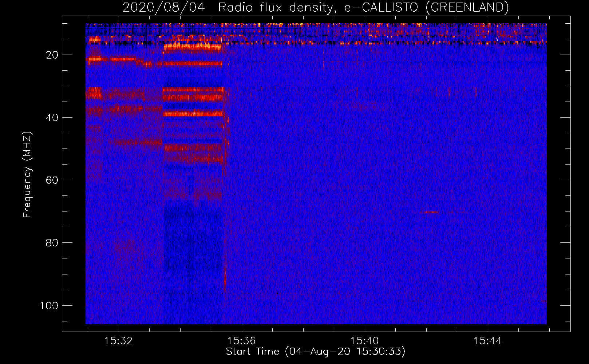
Task: Click the 'Start Time (04-Aug-20 15:30:33)' x-axis label
Action: coord(315,352)
